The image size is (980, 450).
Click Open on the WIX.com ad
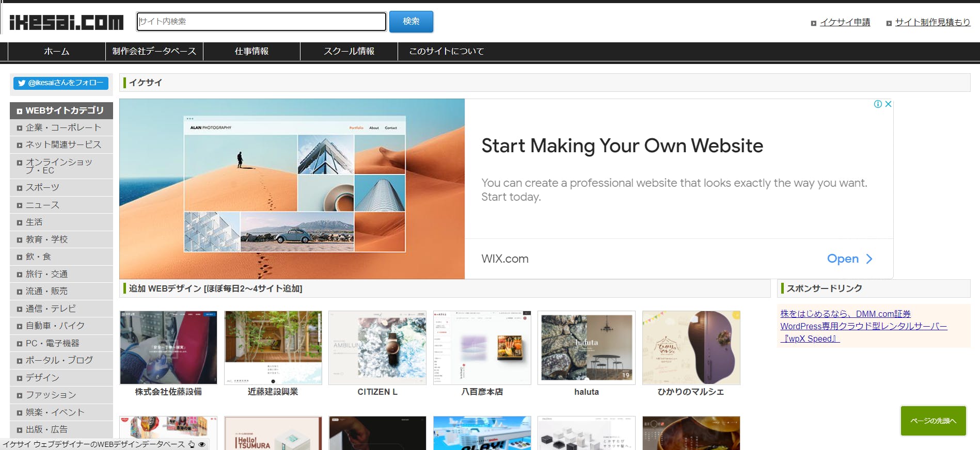point(843,259)
